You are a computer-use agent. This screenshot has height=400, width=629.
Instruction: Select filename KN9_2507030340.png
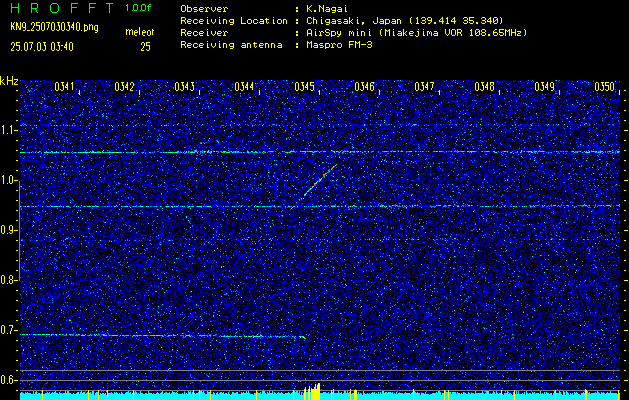(x=54, y=27)
